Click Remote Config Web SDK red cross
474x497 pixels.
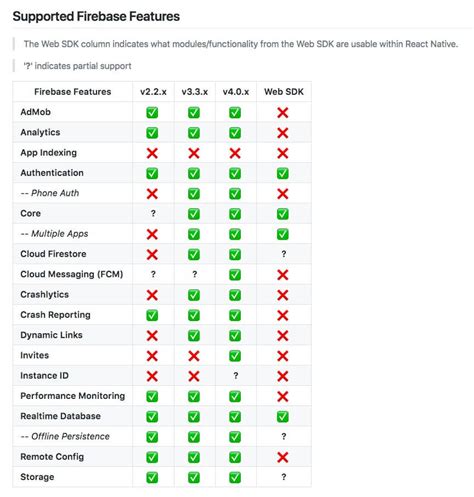click(283, 457)
